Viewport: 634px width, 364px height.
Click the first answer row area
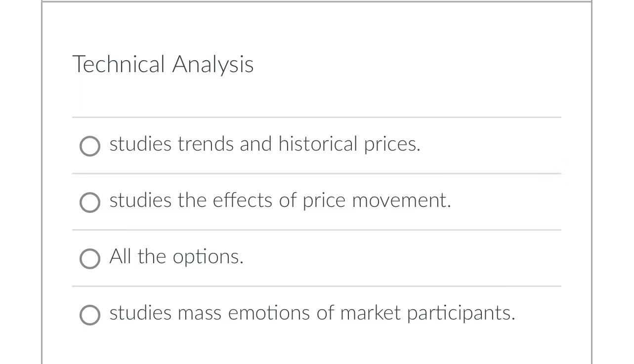(x=316, y=145)
